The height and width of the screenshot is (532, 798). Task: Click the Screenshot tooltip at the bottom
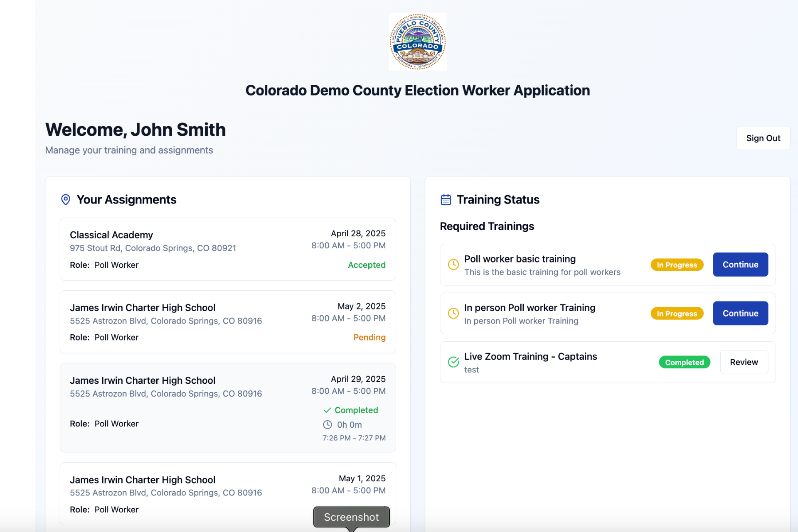pos(351,517)
